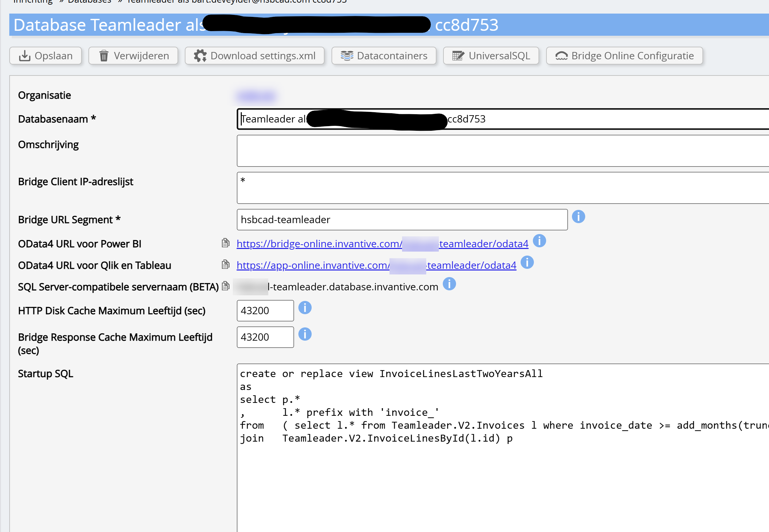Open Datacontainers
Viewport: 769px width, 532px height.
pyautogui.click(x=384, y=56)
